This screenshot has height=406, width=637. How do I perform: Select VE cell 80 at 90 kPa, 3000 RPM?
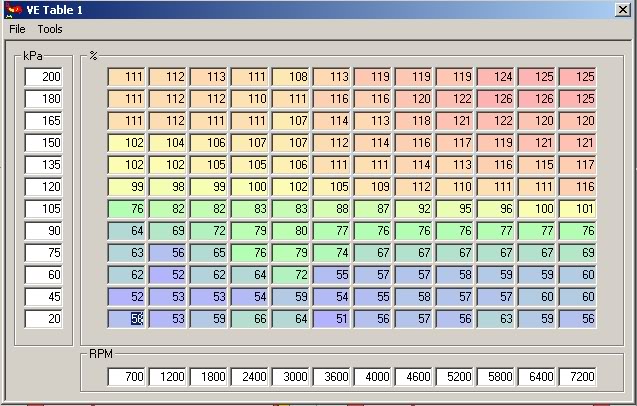[x=290, y=230]
